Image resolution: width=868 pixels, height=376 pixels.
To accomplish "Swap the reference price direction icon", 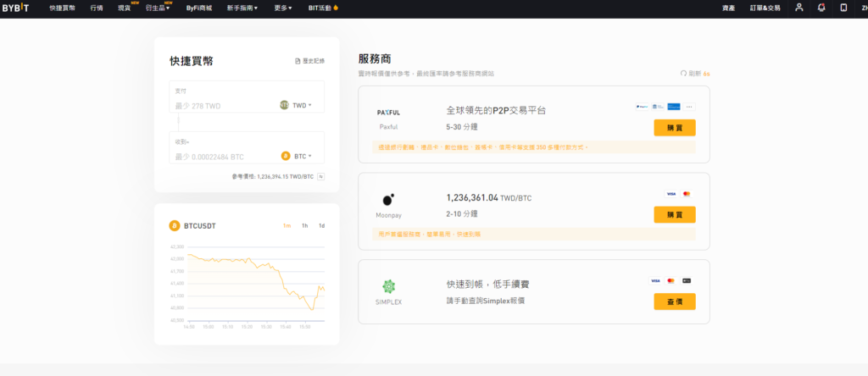I will coord(321,176).
